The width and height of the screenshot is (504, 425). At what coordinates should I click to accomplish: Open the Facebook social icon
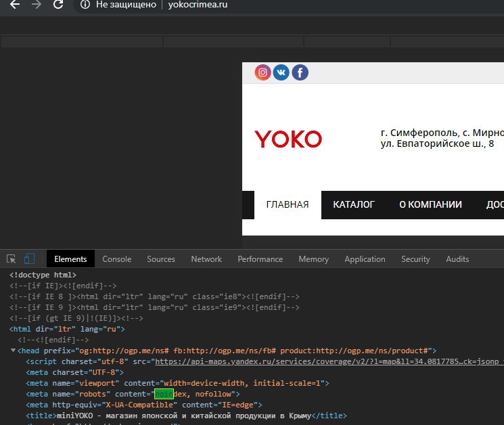coord(300,72)
